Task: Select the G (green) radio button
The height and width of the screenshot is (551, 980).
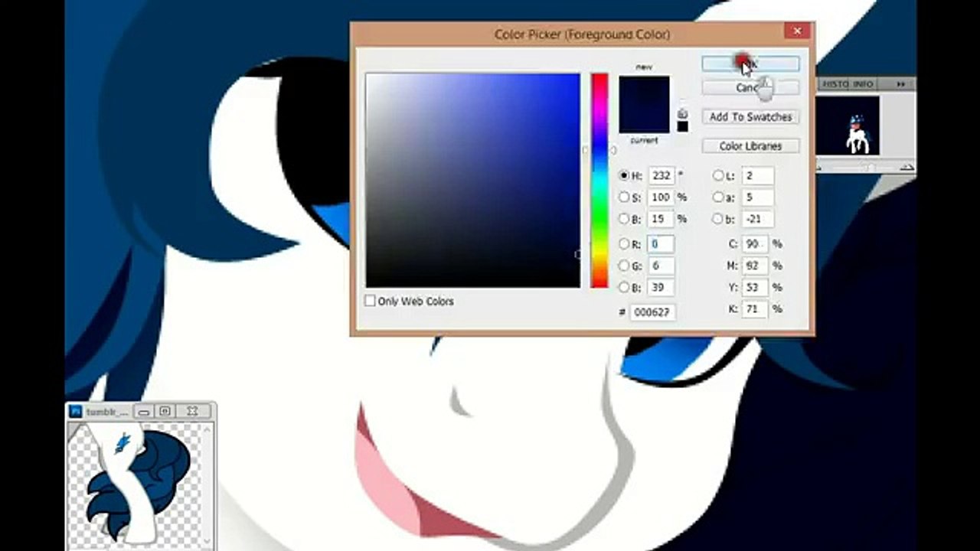Action: point(624,266)
